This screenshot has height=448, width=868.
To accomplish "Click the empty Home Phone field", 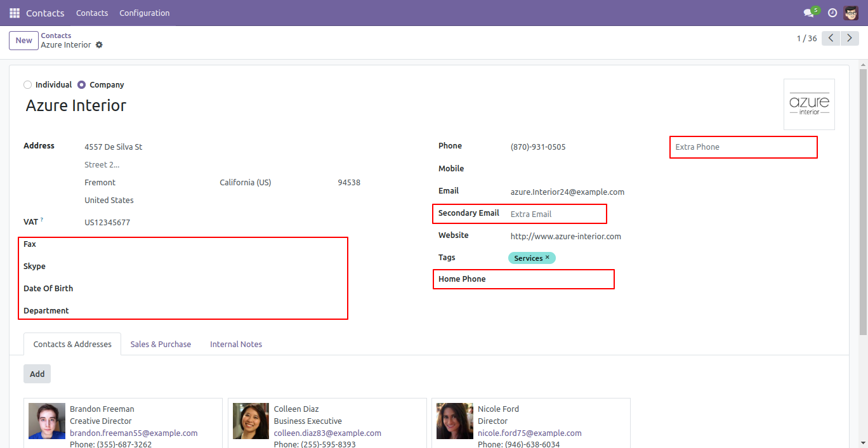I will tap(562, 279).
